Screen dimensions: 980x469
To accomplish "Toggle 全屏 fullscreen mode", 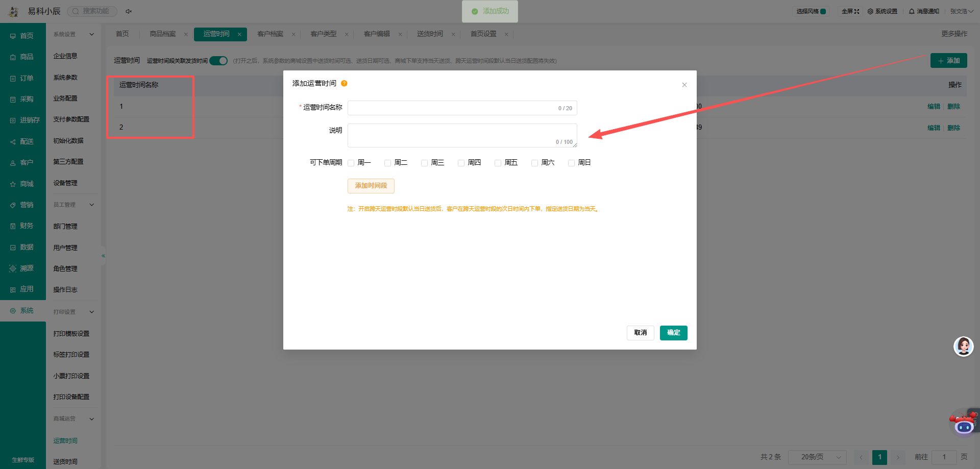I will click(x=850, y=11).
